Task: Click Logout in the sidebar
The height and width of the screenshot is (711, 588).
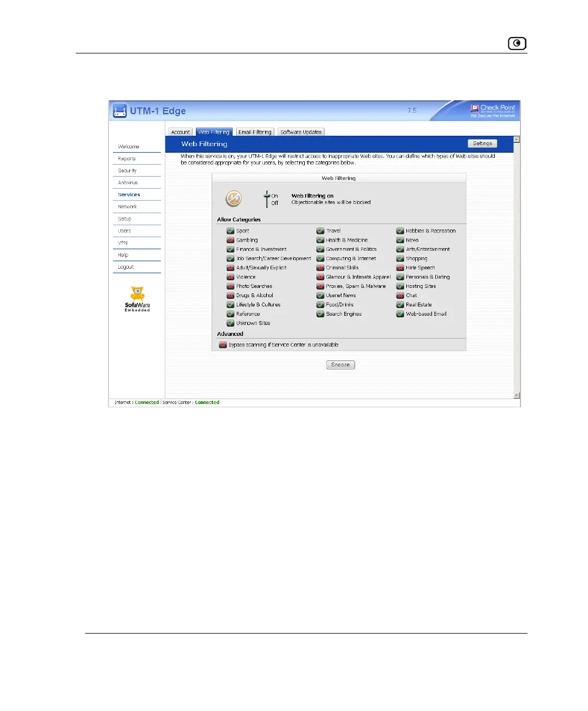Action: coord(126,267)
